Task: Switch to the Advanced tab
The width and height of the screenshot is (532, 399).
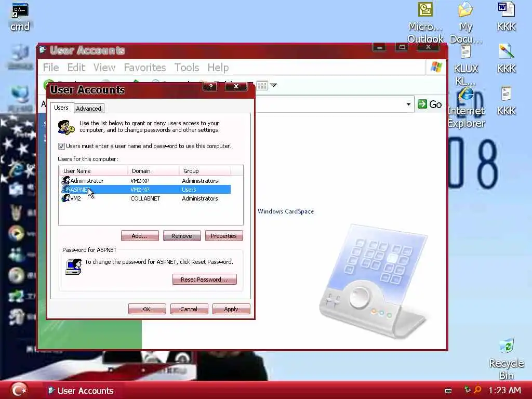Action: [x=88, y=109]
